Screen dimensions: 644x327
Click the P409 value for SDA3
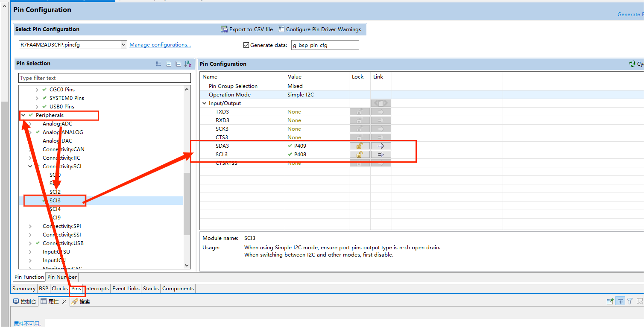tap(300, 146)
